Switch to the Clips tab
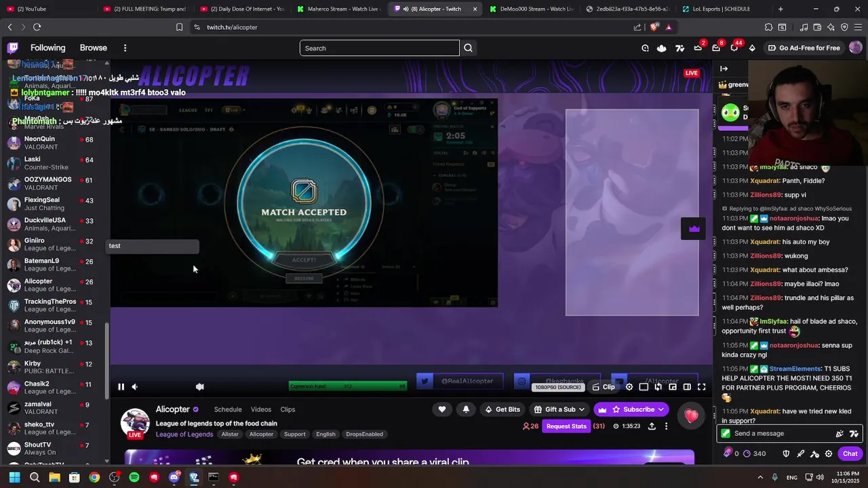The height and width of the screenshot is (488, 868). pos(288,409)
